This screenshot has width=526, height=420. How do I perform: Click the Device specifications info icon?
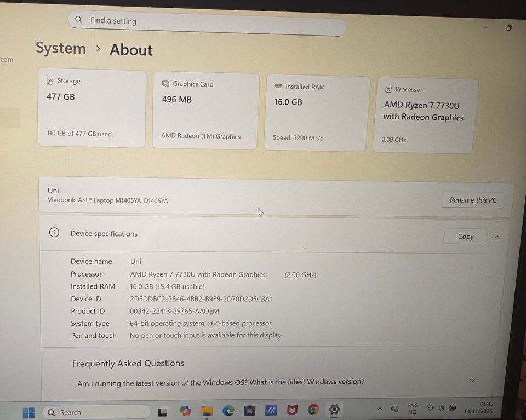click(x=54, y=232)
